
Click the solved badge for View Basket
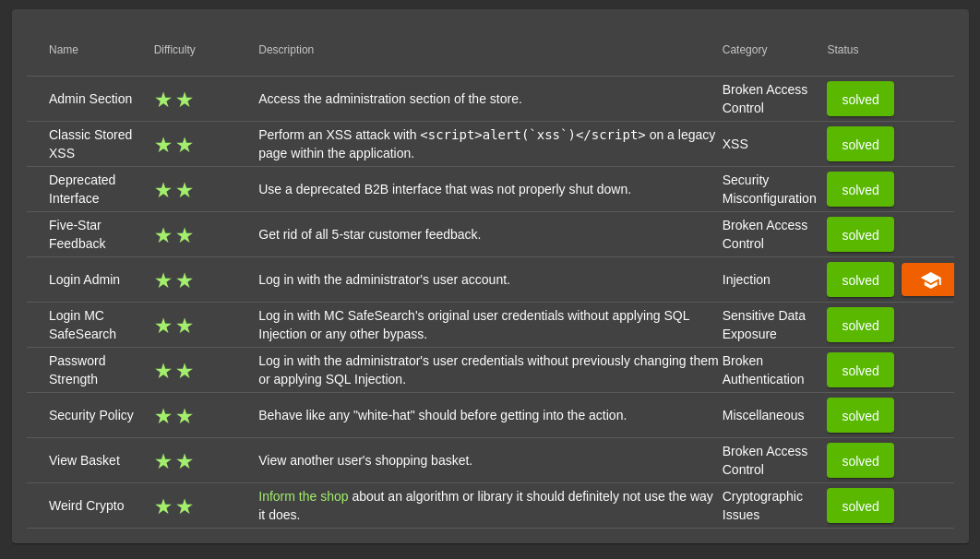(860, 460)
